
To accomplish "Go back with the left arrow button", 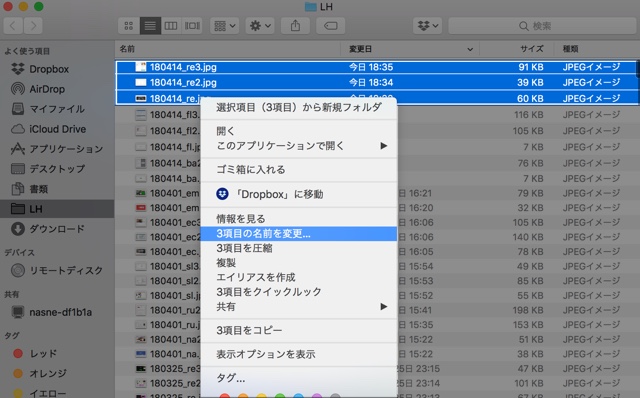I will (x=13, y=26).
